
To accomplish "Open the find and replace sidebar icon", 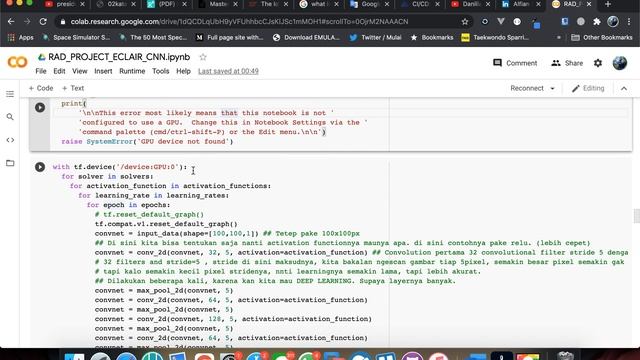I will (x=10, y=117).
